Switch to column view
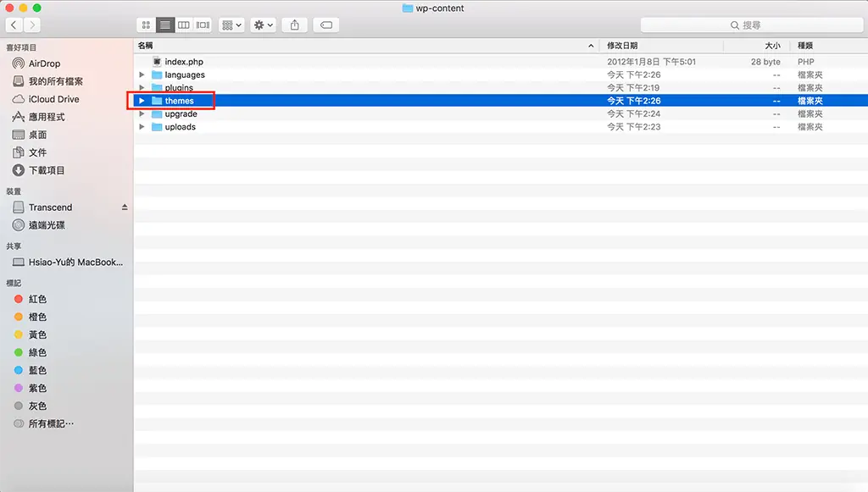 pyautogui.click(x=183, y=25)
